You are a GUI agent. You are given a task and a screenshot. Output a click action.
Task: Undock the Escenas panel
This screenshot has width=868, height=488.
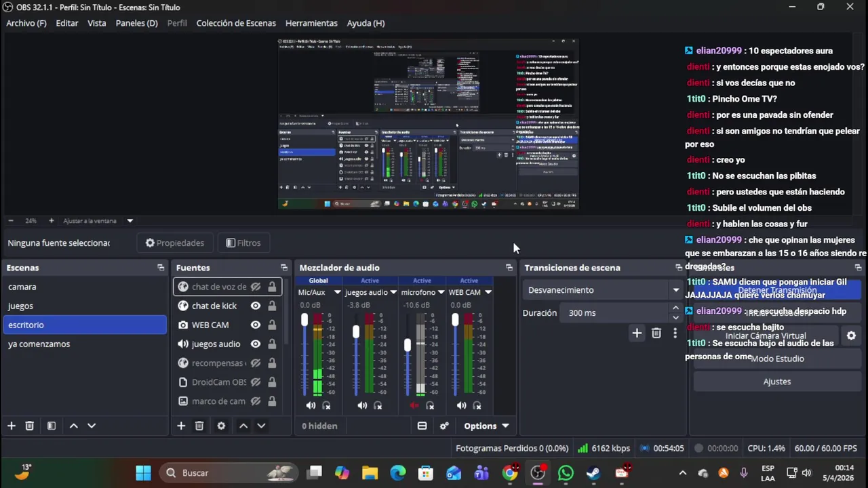(x=161, y=268)
